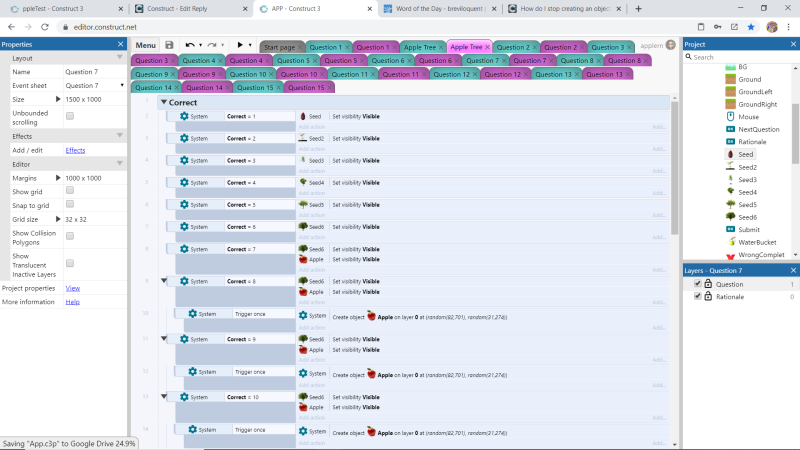Click the lock icon on Question layer
The height and width of the screenshot is (450, 800).
(708, 284)
